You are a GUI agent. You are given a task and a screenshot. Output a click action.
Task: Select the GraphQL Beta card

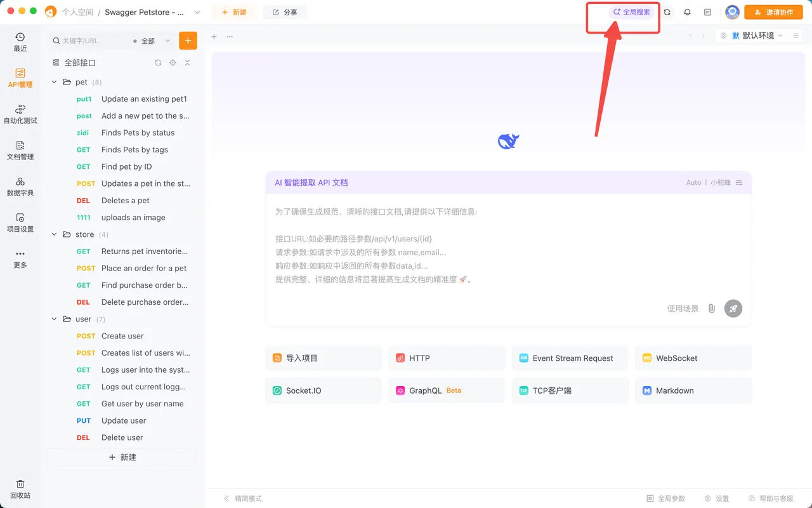[x=447, y=391]
